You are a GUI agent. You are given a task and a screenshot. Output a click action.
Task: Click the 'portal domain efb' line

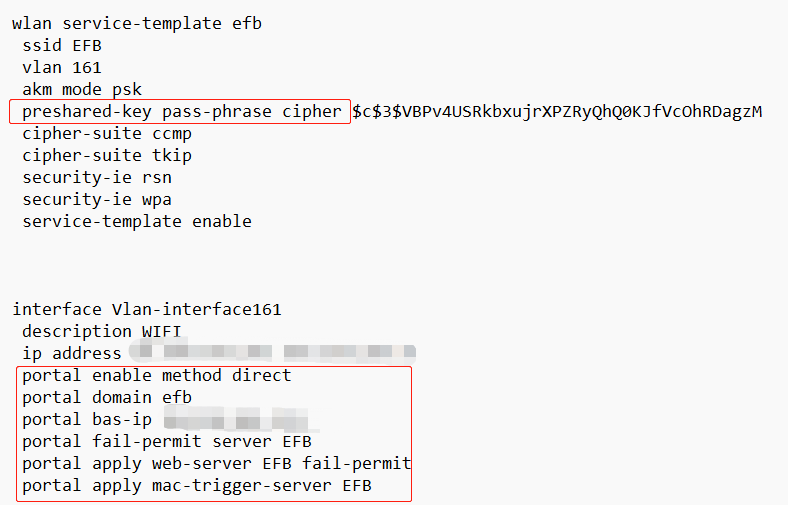click(x=107, y=397)
